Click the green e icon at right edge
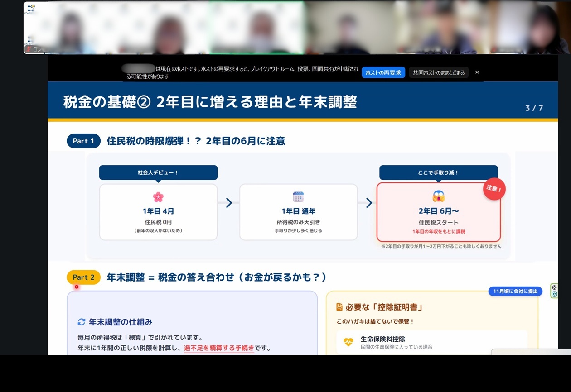This screenshot has width=571, height=392. (x=554, y=294)
